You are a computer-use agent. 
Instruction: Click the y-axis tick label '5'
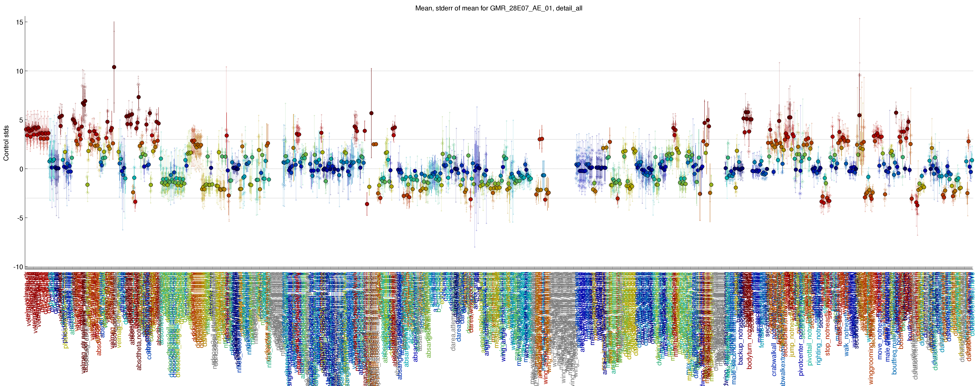pyautogui.click(x=21, y=120)
